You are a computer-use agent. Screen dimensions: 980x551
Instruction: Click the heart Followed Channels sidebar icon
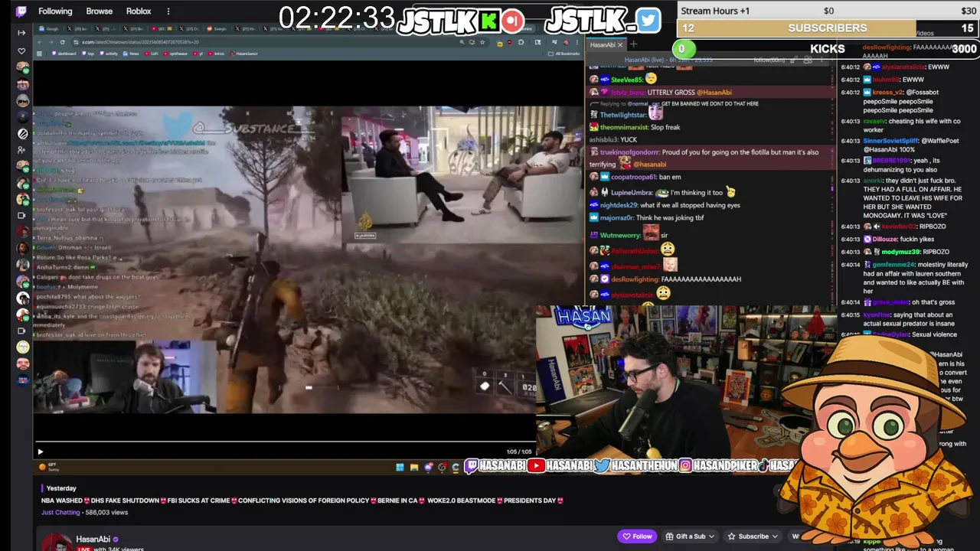coord(21,51)
